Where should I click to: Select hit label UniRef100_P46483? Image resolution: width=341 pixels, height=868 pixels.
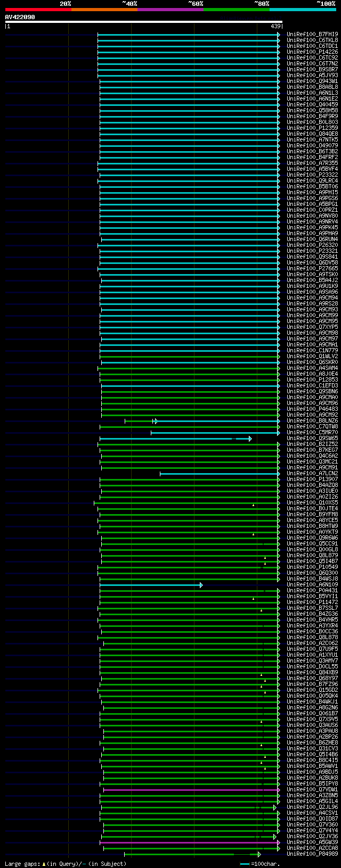(312, 409)
